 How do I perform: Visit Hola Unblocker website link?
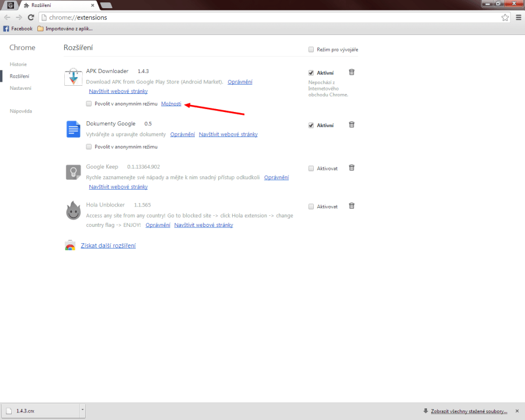pyautogui.click(x=204, y=225)
